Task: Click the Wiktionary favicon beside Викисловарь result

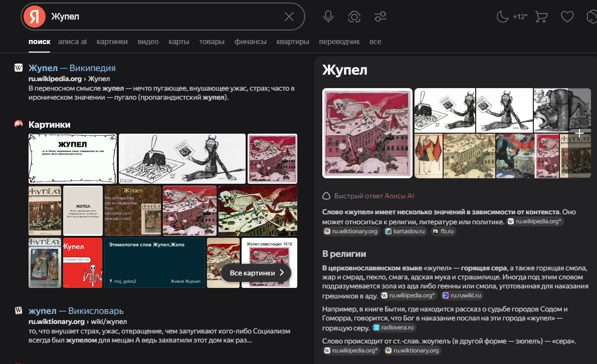Action: [18, 310]
